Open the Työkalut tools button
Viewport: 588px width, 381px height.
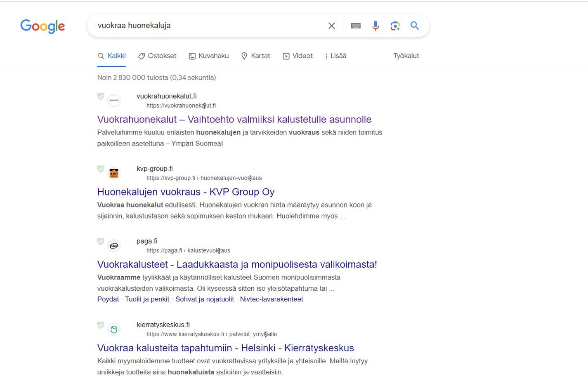tap(406, 56)
